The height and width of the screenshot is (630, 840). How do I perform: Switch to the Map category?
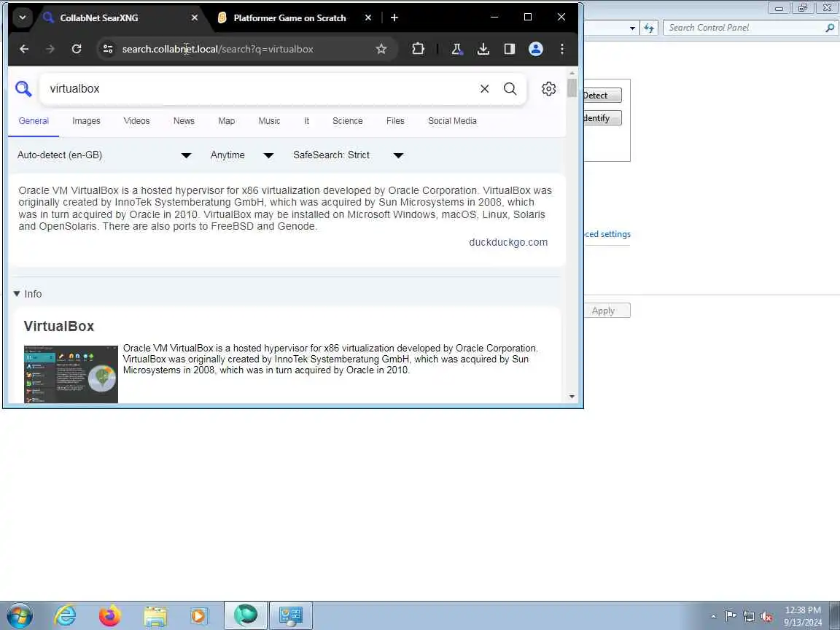(x=227, y=121)
